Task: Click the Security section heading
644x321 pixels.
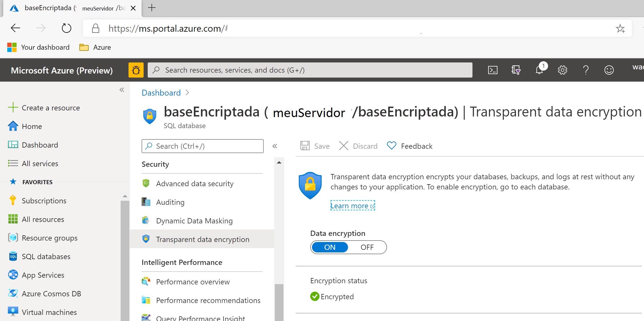Action: click(x=155, y=164)
